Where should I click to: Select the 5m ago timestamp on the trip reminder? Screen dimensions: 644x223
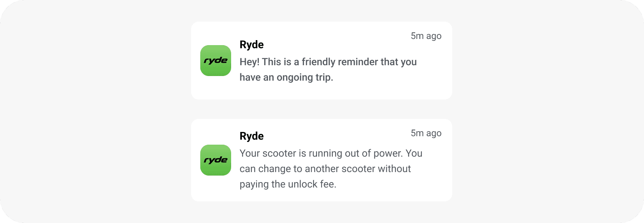426,36
